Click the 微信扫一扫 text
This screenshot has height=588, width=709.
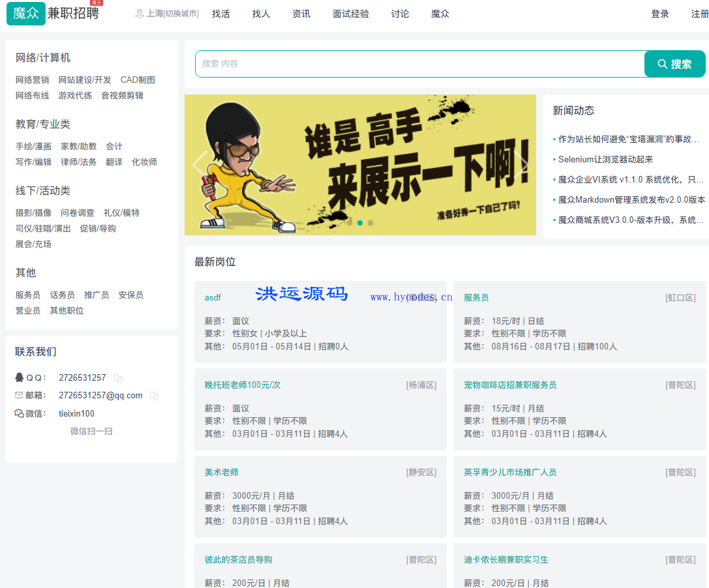91,431
